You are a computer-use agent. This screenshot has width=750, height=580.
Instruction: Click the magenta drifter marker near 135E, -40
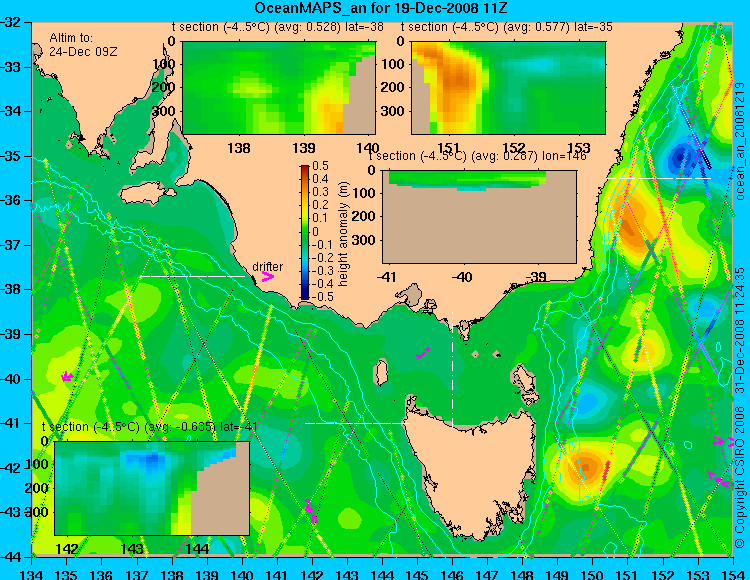[x=67, y=377]
